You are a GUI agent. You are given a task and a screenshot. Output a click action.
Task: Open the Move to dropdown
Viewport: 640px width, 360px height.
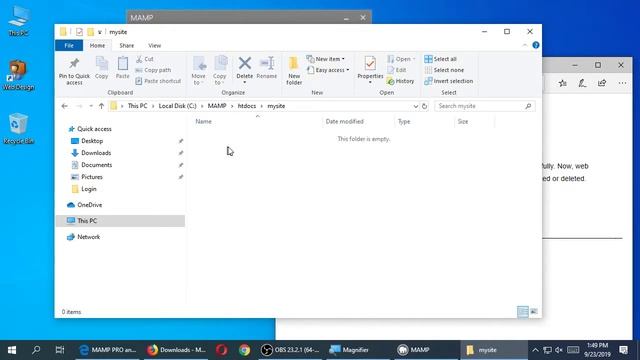(x=199, y=71)
